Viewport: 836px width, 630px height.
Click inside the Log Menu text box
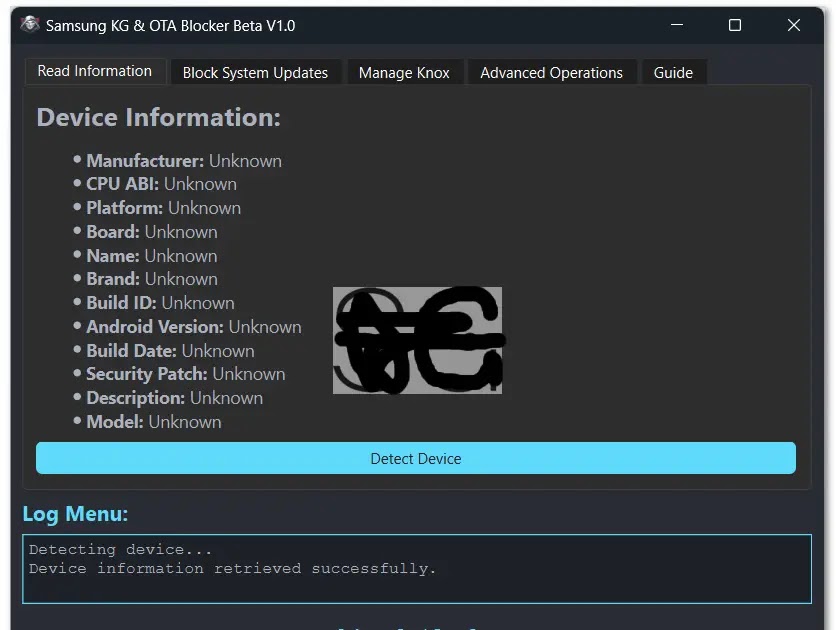click(x=417, y=569)
